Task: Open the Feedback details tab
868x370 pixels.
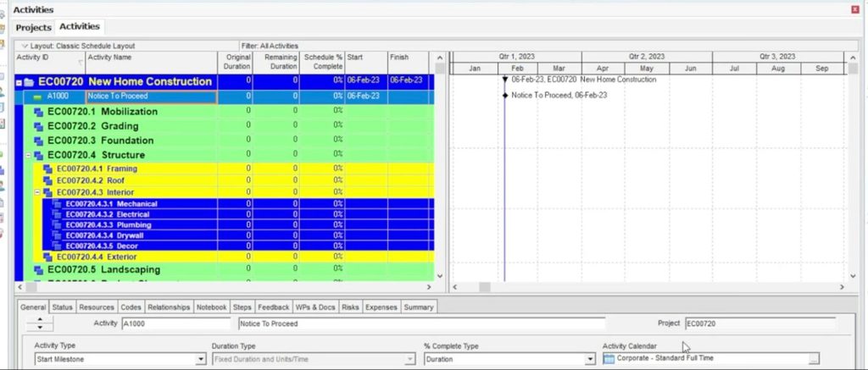Action: click(274, 307)
